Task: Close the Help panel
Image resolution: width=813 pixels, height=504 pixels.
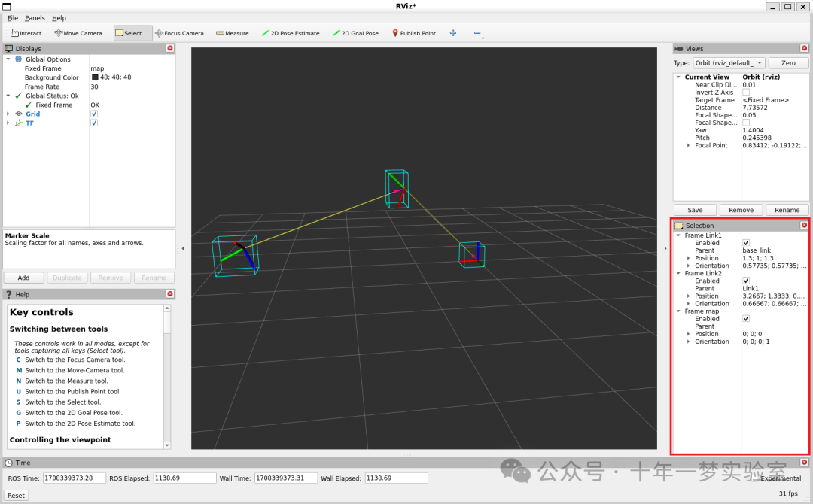Action: point(170,293)
